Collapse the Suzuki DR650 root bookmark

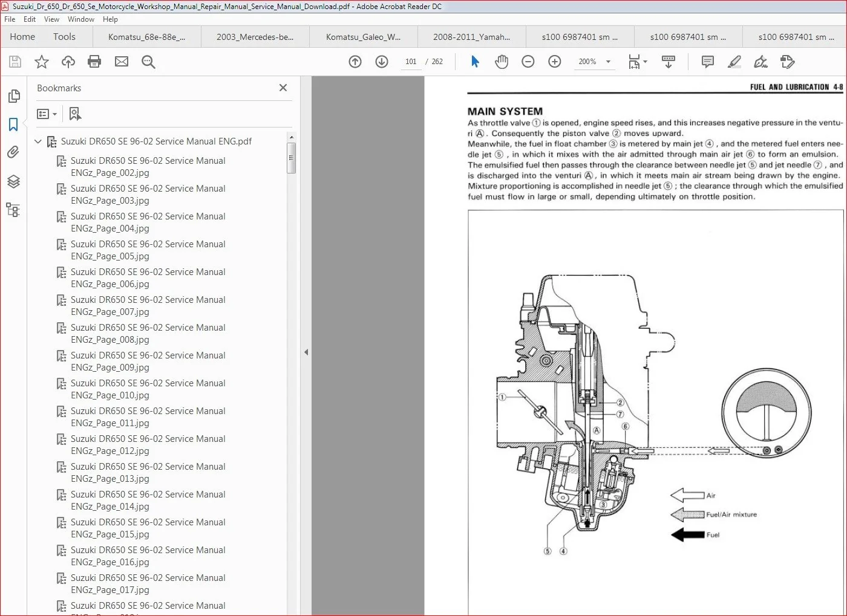[38, 141]
